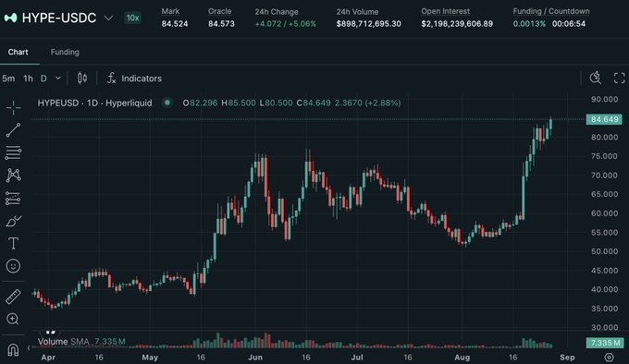629x364 pixels.
Task: Click the Hyperliquid HYPE logo
Action: click(10, 18)
